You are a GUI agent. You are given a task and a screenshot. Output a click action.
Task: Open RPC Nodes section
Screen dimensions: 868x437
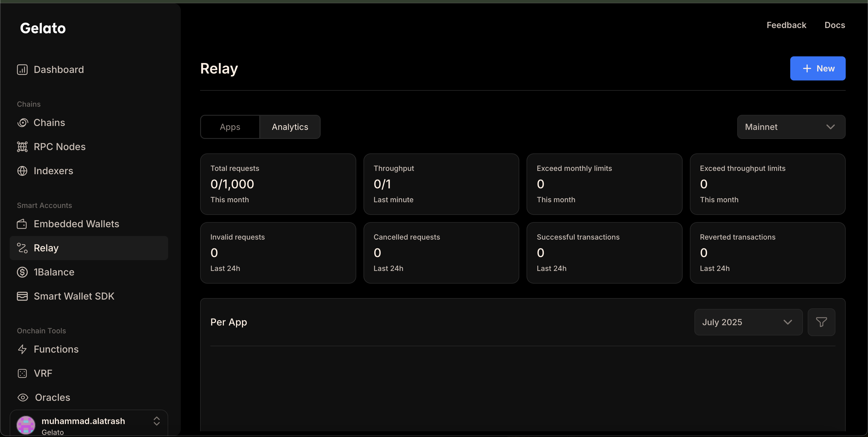coord(89,147)
